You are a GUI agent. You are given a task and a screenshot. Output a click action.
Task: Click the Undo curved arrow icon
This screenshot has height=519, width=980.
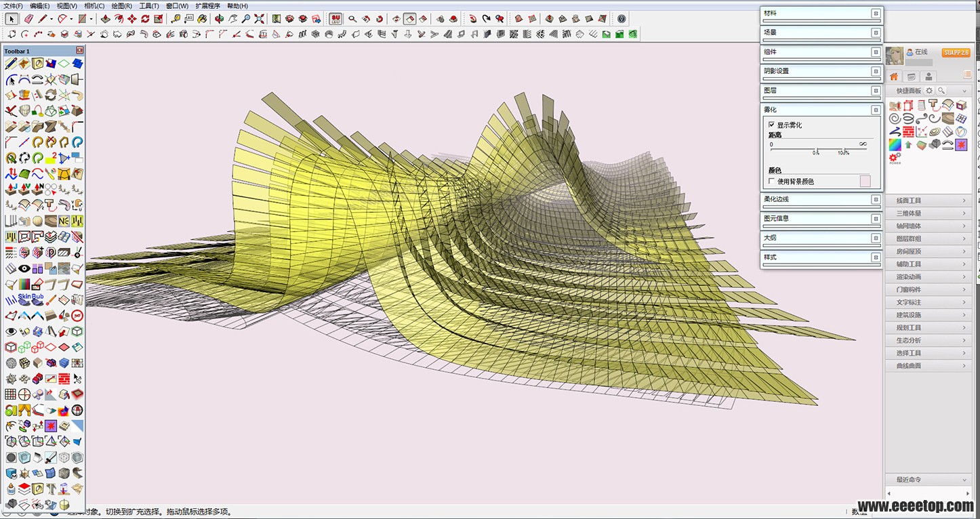[x=472, y=19]
